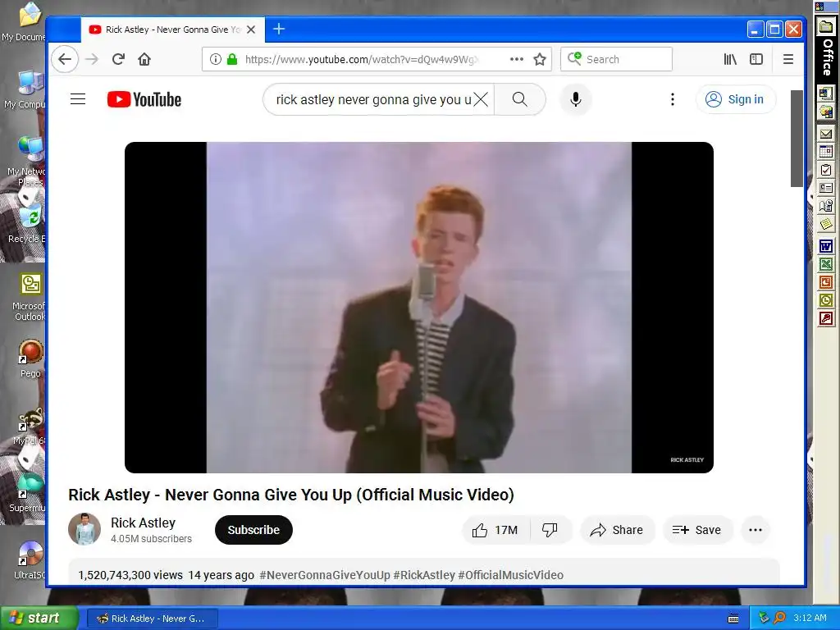Open the Windows start menu
840x630 pixels.
point(38,618)
